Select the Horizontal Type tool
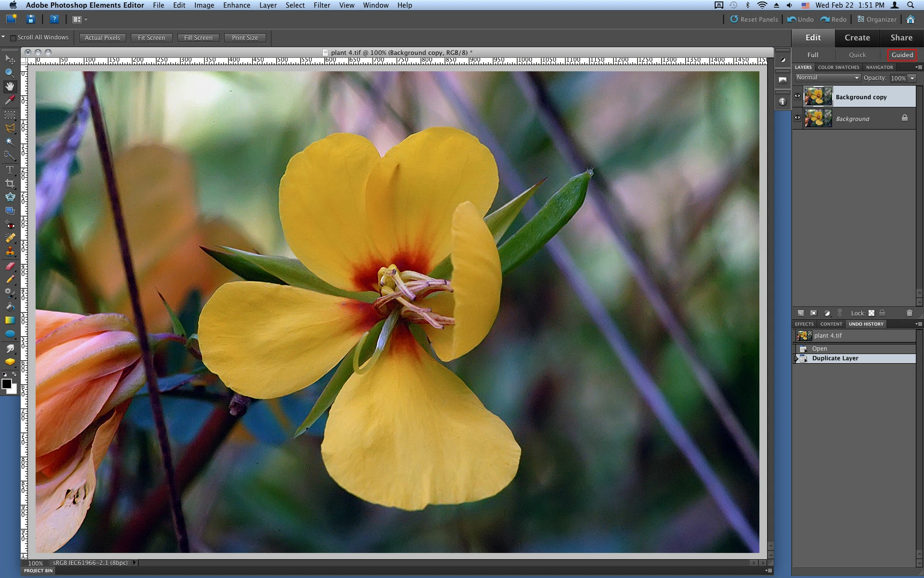The width and height of the screenshot is (924, 578). point(10,170)
